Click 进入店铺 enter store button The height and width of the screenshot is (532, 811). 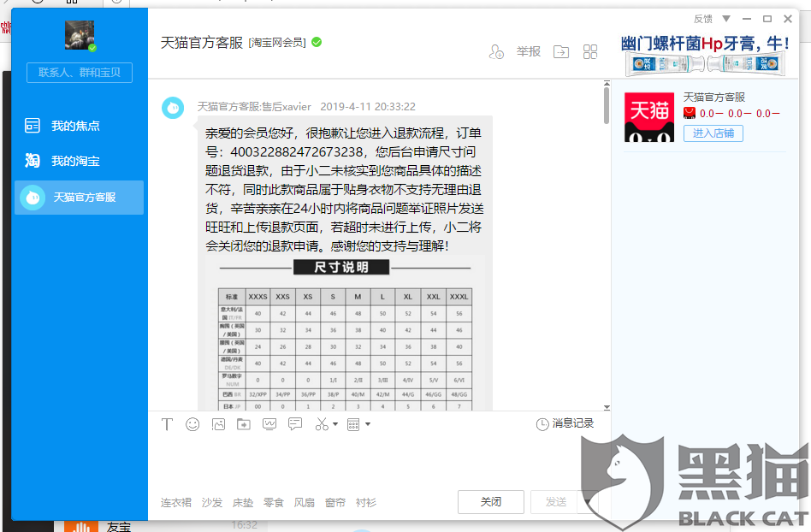[x=713, y=133]
